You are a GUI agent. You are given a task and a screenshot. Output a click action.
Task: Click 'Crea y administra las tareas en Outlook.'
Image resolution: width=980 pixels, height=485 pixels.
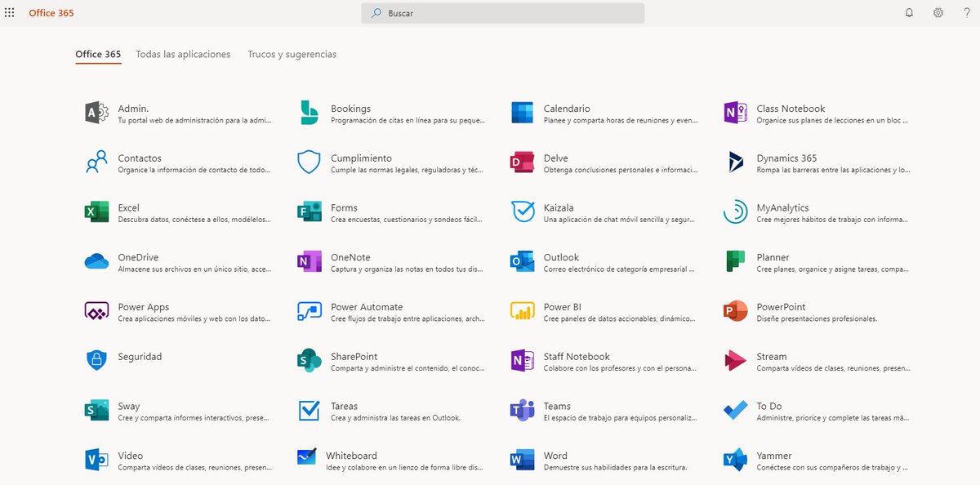tap(396, 418)
